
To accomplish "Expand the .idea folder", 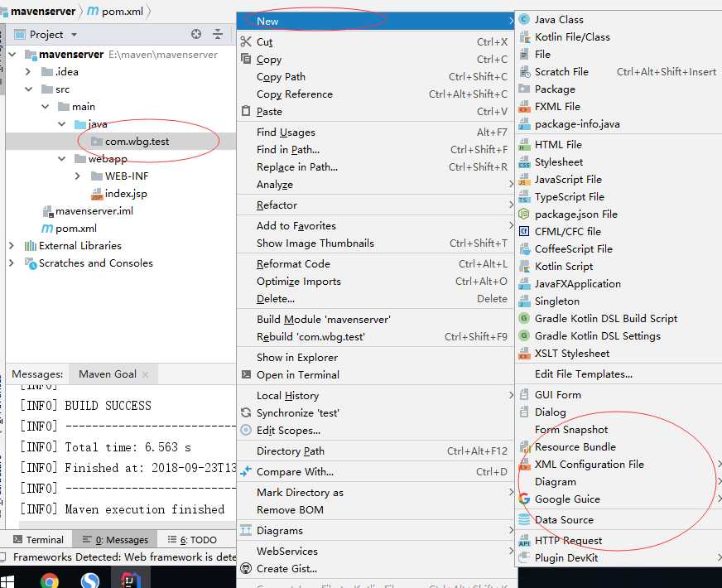I will coord(28,72).
